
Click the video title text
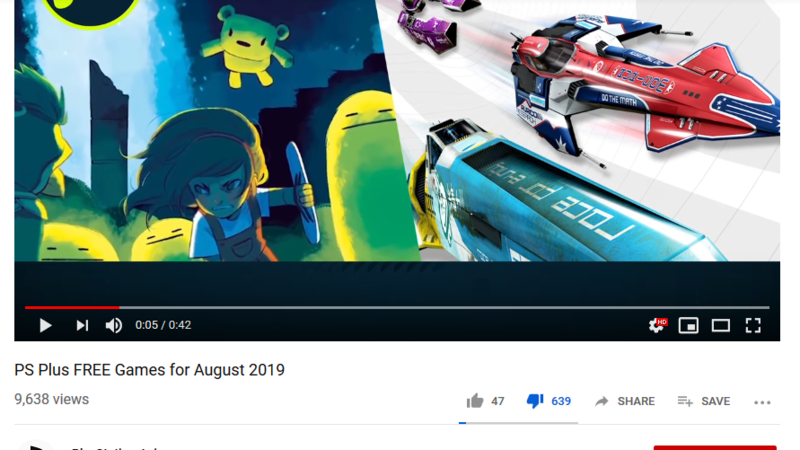[149, 370]
